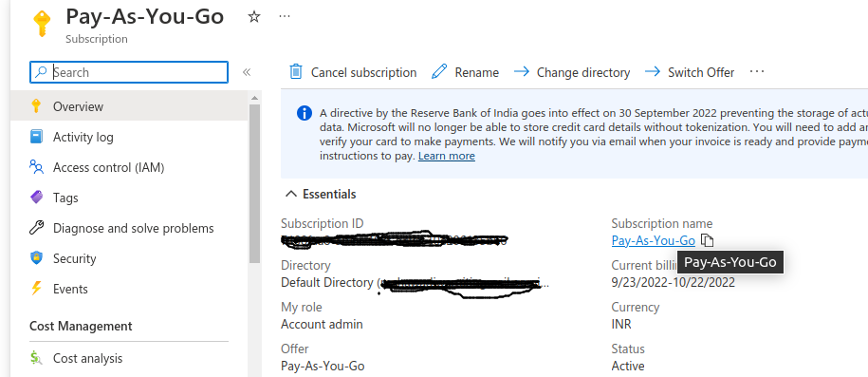Follow the Learn more link
The width and height of the screenshot is (868, 377).
point(446,156)
